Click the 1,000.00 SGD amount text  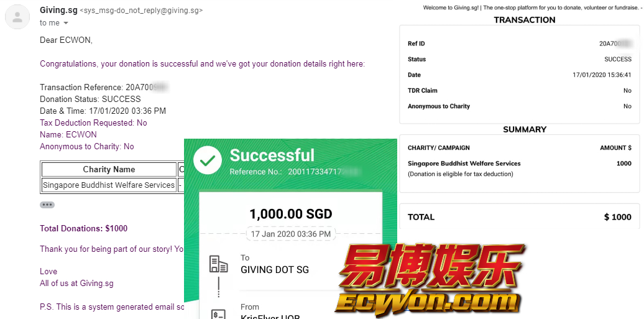point(291,214)
